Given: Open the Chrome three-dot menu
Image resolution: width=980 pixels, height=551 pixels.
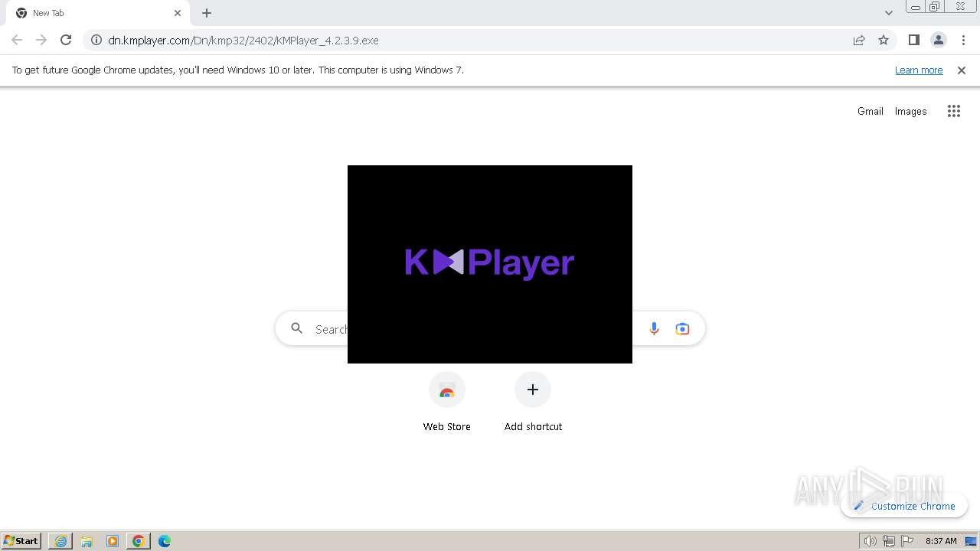Looking at the screenshot, I should (x=963, y=40).
